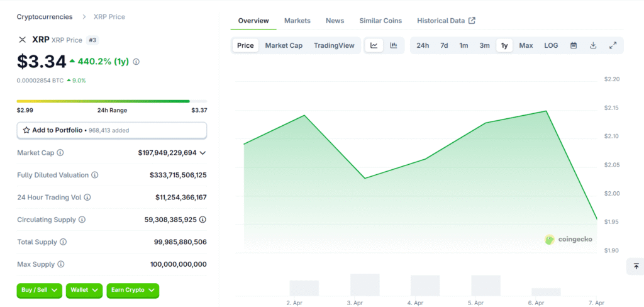This screenshot has height=307, width=644.
Task: Click the 100,000,000,000 max supply value
Action: tap(178, 264)
